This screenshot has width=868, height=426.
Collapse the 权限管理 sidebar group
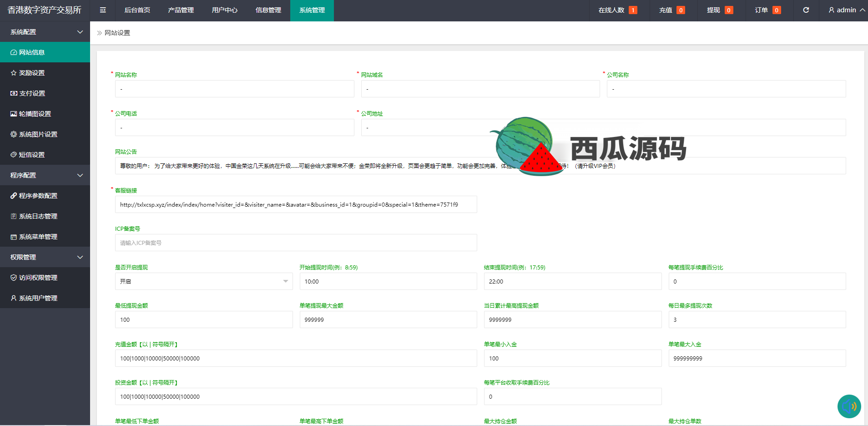pyautogui.click(x=45, y=257)
